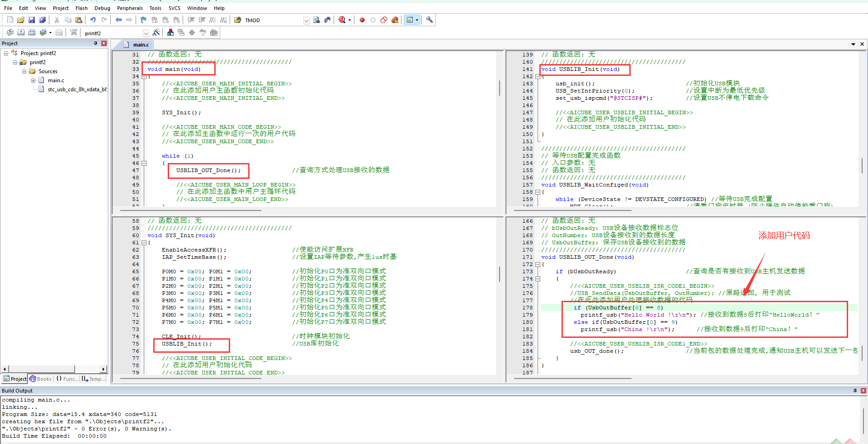Switch to the Books tab in the Project panel
Image resolution: width=868 pixels, height=444 pixels.
(41, 379)
